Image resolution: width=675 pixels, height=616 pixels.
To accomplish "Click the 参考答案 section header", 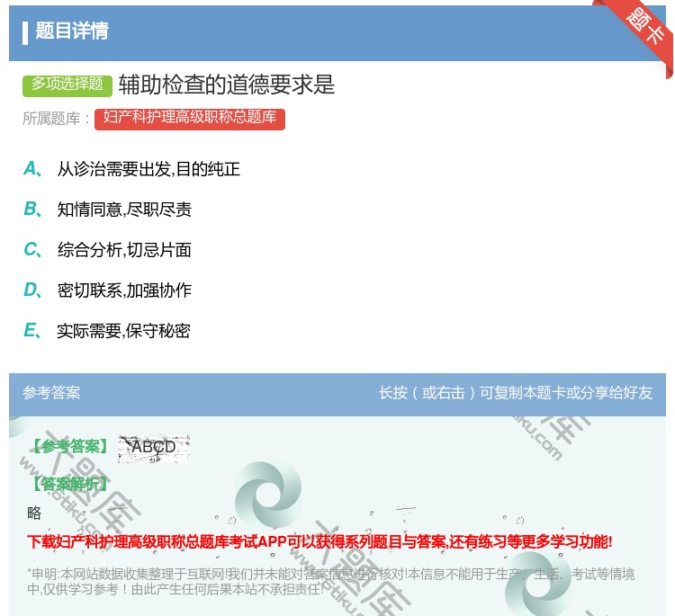I will (x=51, y=393).
